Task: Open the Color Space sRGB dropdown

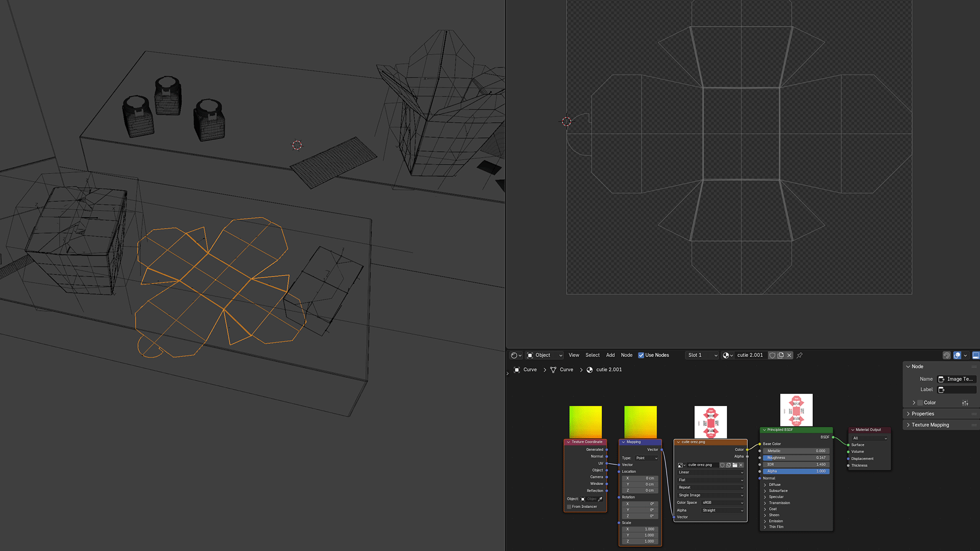Action: click(722, 503)
